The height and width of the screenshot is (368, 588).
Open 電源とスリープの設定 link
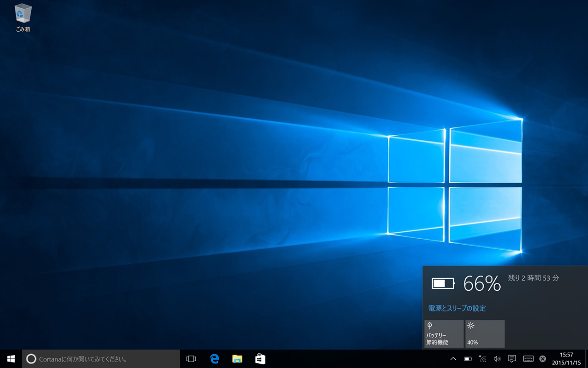click(x=457, y=308)
